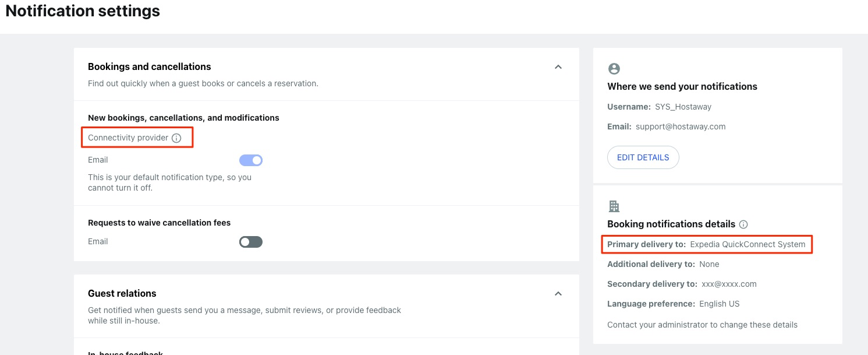Click the info icon next to Booking notifications details
Screen dimensions: 868x355
point(743,224)
